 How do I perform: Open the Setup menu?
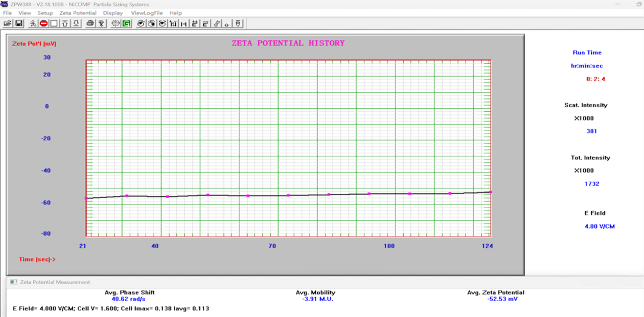[45, 13]
